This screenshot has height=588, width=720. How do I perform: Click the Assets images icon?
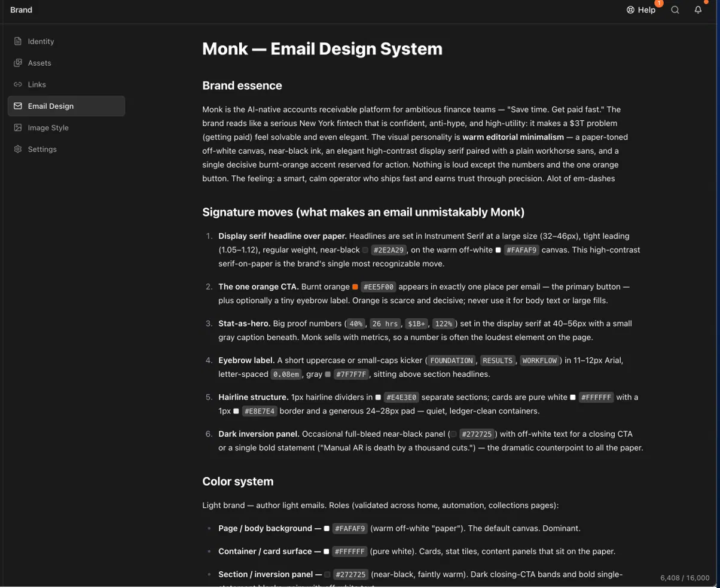coord(18,63)
